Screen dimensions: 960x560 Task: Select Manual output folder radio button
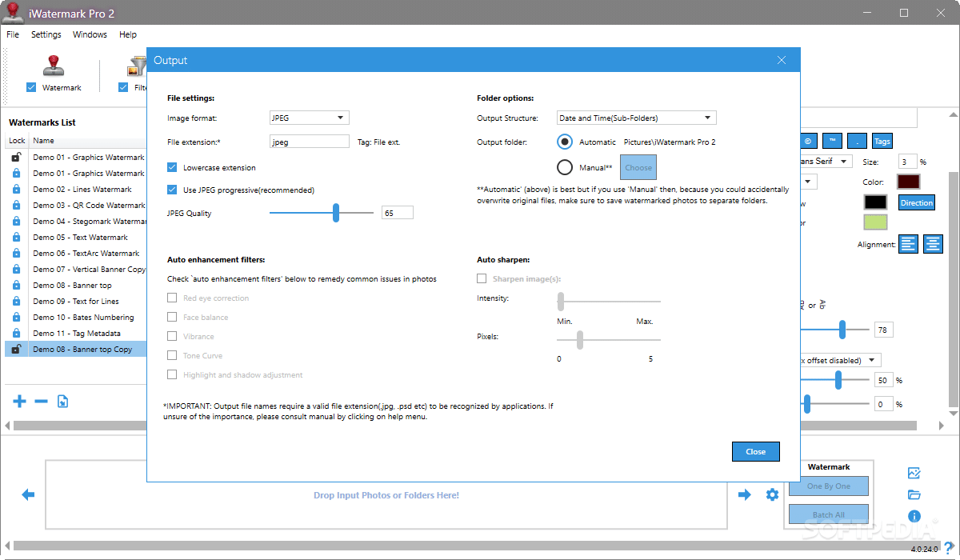(565, 167)
